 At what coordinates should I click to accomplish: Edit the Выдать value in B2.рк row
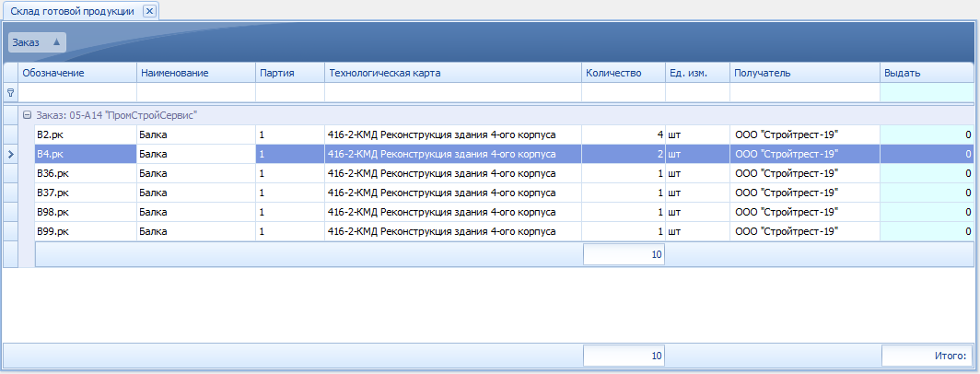click(927, 134)
